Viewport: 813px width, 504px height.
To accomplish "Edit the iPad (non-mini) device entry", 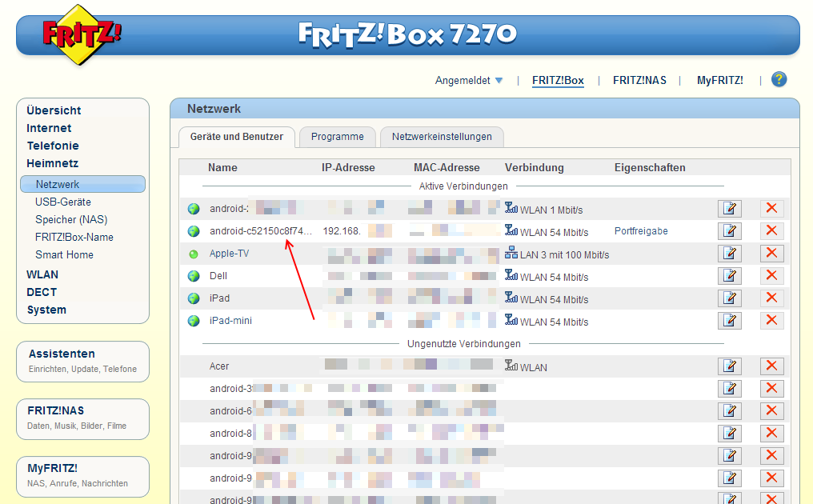I will (730, 298).
